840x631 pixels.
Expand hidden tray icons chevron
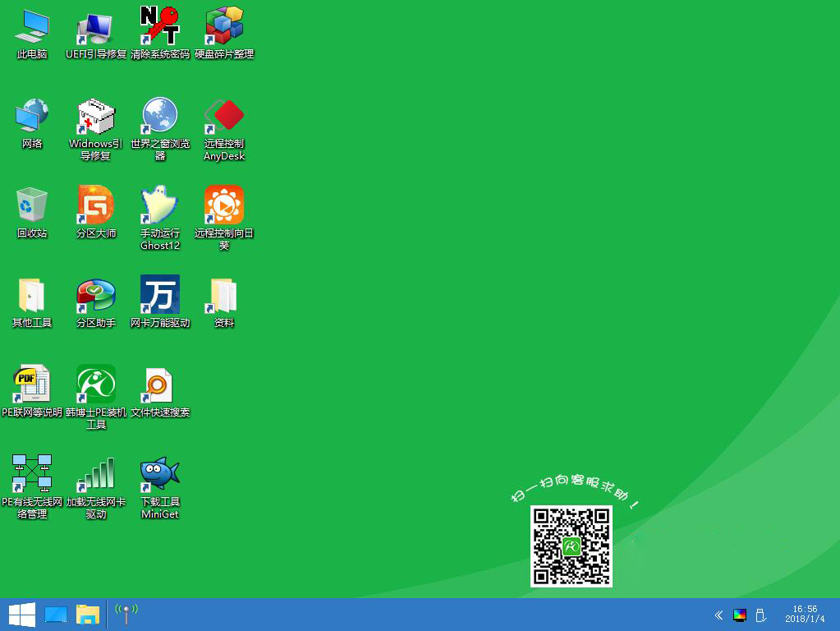click(x=718, y=615)
